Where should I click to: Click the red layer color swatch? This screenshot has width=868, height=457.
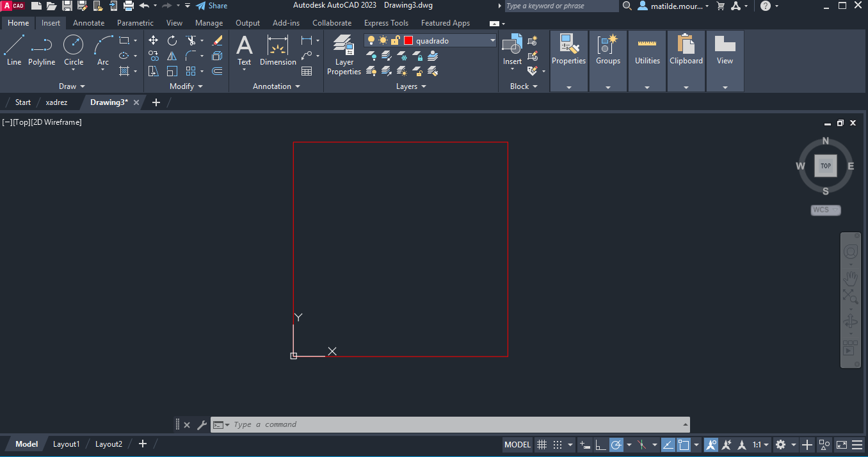408,40
